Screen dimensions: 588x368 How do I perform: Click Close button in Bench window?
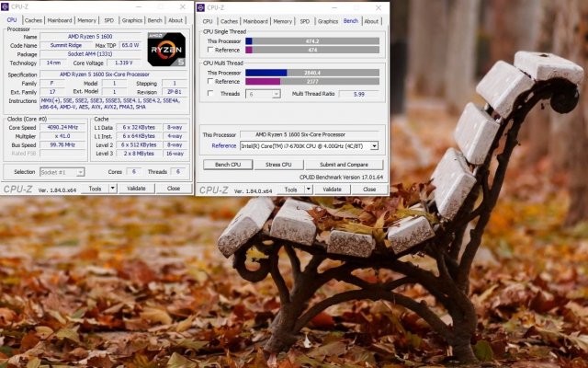tap(369, 190)
